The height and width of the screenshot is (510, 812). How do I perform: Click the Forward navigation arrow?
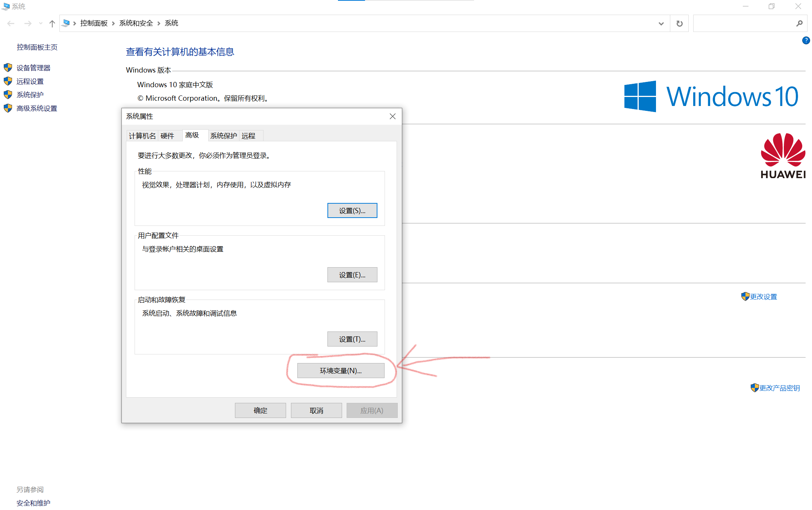click(28, 23)
